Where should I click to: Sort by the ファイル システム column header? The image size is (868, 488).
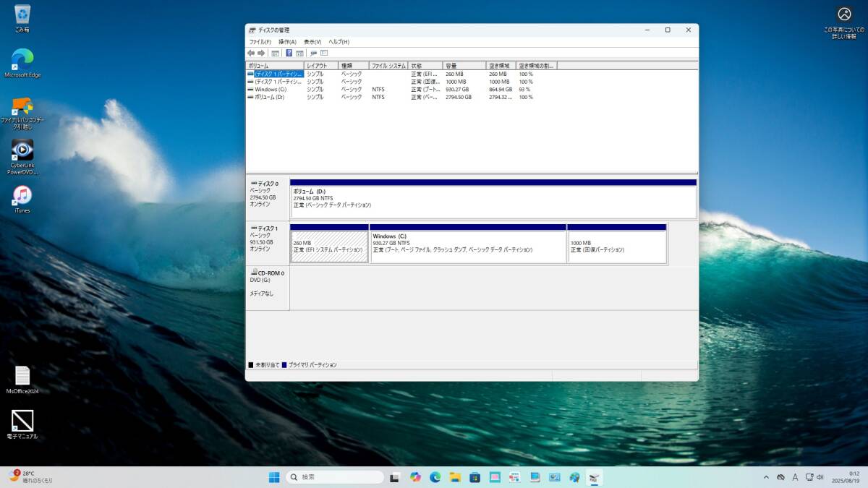tap(388, 66)
